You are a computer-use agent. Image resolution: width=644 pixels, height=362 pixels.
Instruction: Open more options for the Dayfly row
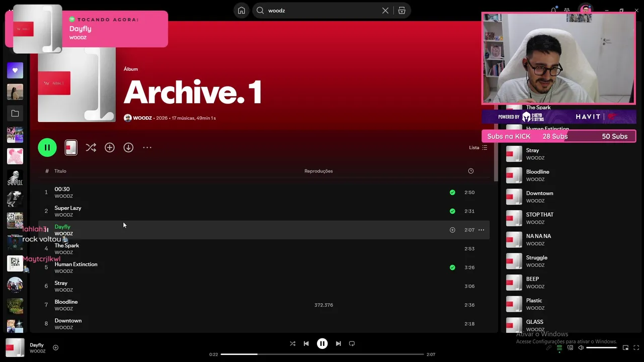tap(481, 230)
